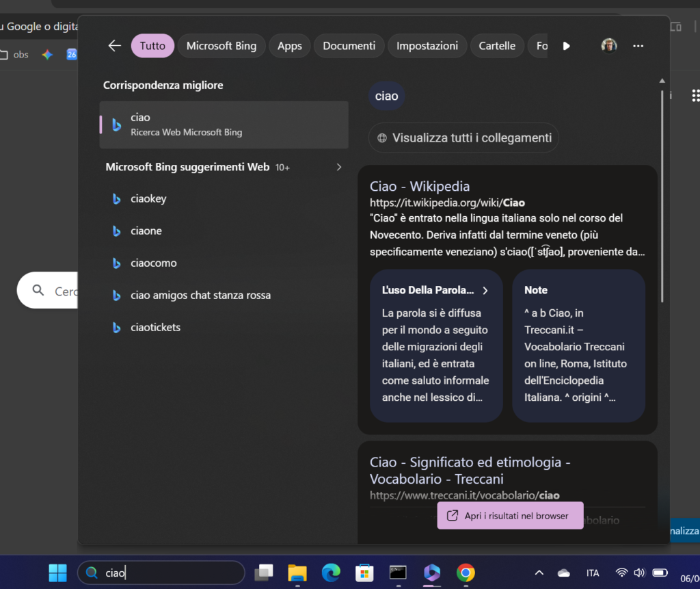Open the Wi-Fi network tray icon

[621, 573]
